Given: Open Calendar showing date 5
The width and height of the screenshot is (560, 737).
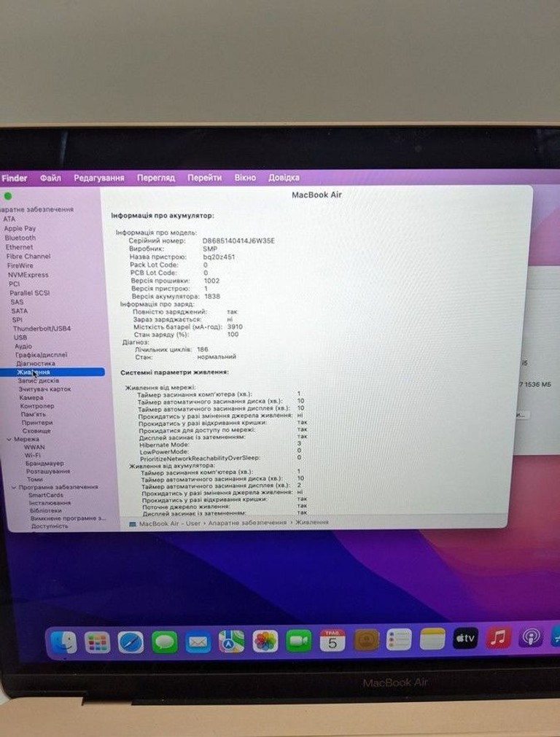Looking at the screenshot, I should pyautogui.click(x=332, y=640).
